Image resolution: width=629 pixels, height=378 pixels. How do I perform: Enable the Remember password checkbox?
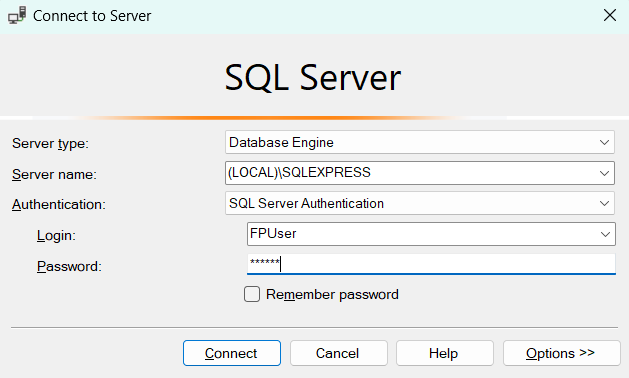(x=252, y=294)
